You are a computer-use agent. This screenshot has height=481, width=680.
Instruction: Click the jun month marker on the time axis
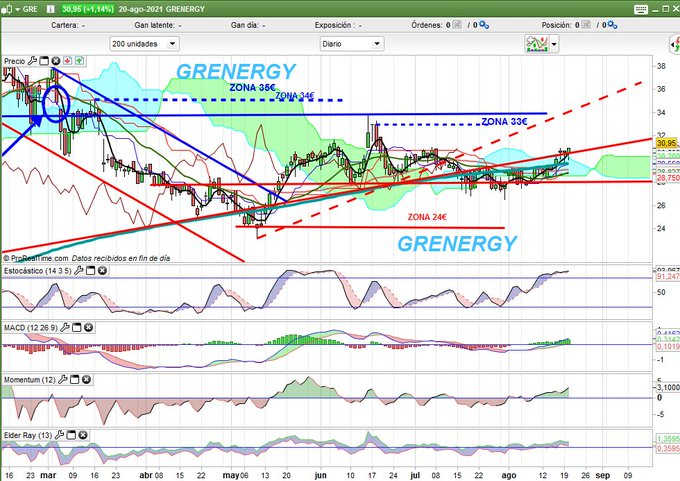click(x=320, y=475)
